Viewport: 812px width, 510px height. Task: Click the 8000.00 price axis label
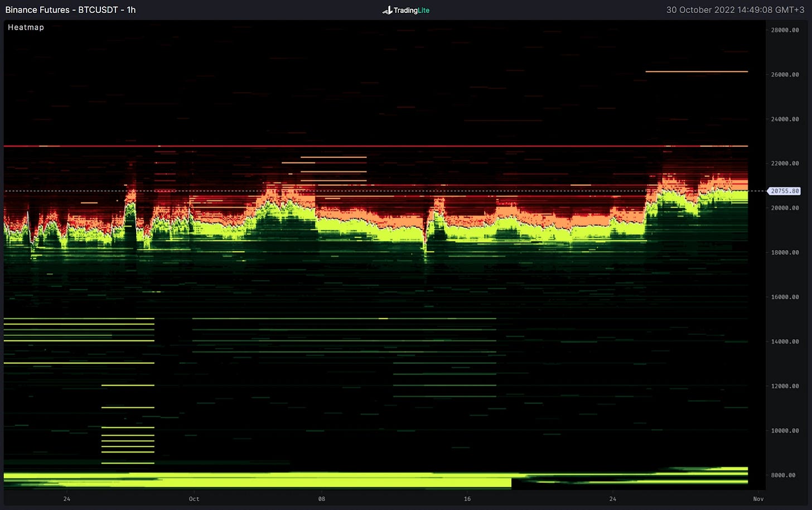point(783,475)
